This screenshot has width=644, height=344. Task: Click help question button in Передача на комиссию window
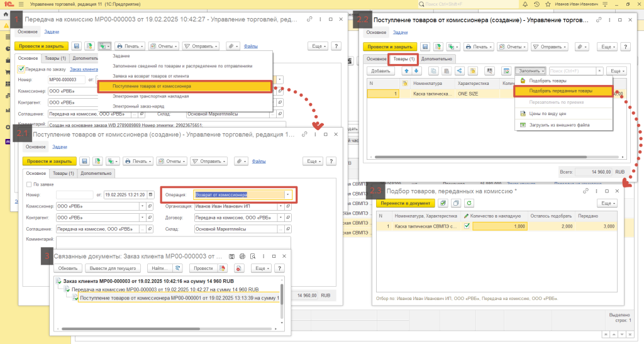point(336,46)
